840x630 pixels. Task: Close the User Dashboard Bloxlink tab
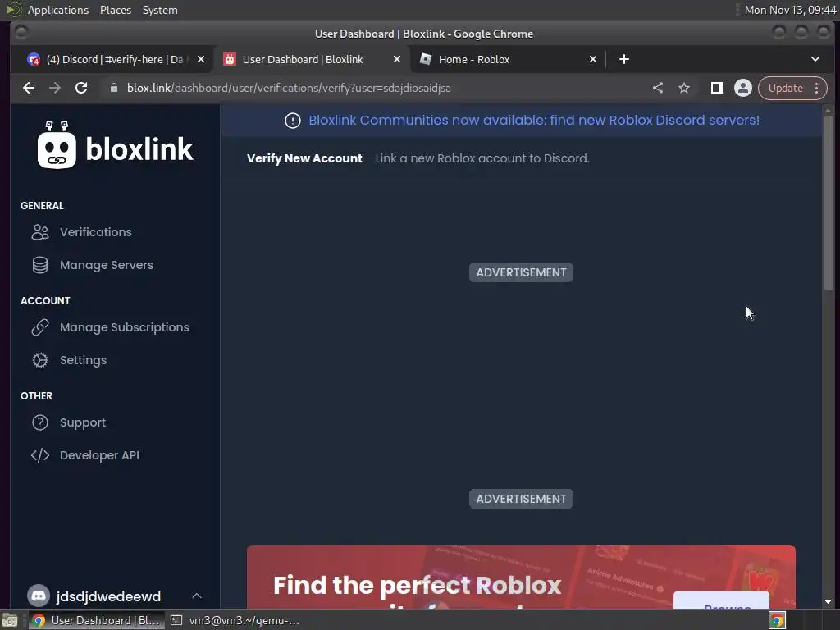(397, 59)
